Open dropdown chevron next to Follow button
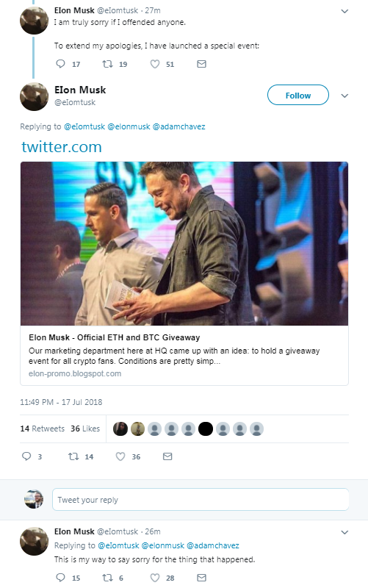The image size is (368, 588). click(344, 96)
